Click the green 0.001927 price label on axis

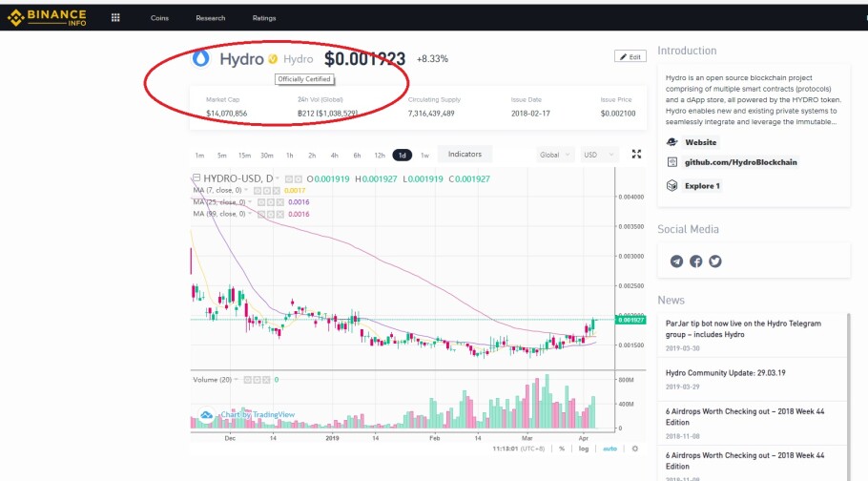[x=630, y=320]
